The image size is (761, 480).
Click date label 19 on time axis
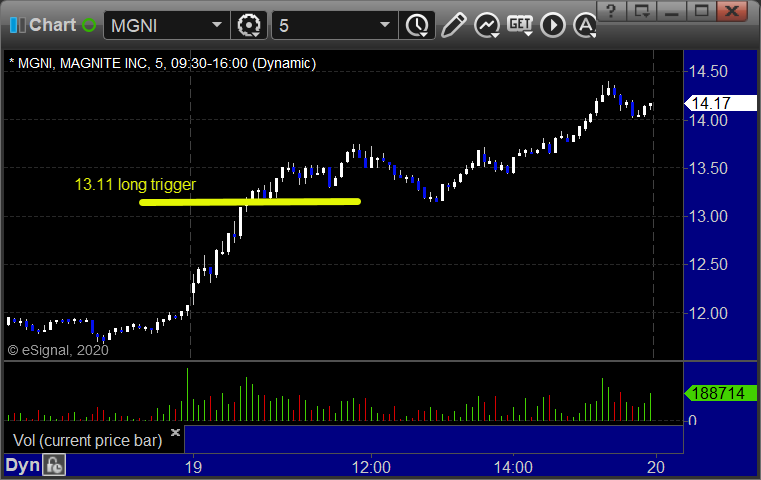[x=193, y=467]
